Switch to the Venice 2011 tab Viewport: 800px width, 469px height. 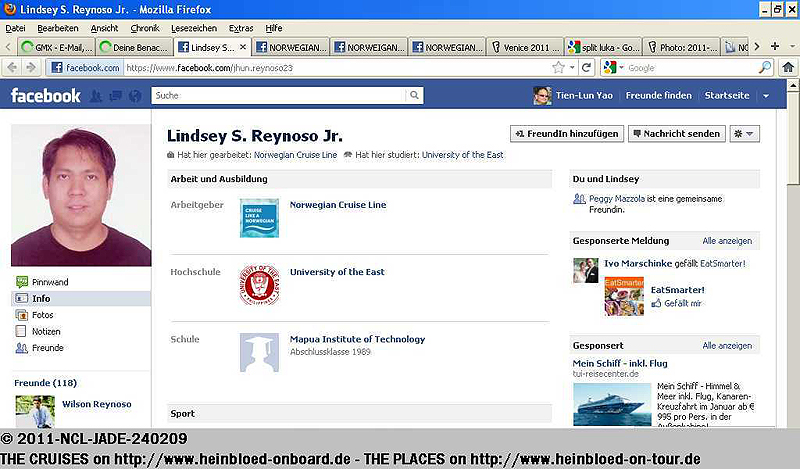coord(526,47)
